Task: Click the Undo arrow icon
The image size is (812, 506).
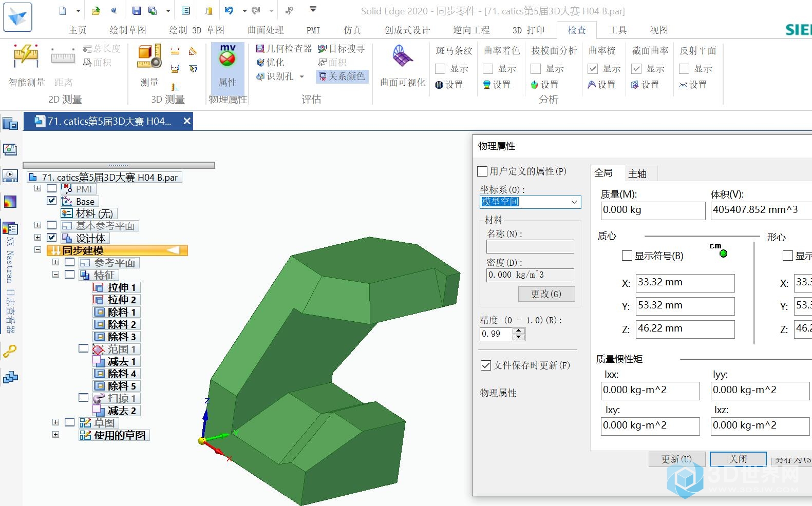Action: [229, 10]
